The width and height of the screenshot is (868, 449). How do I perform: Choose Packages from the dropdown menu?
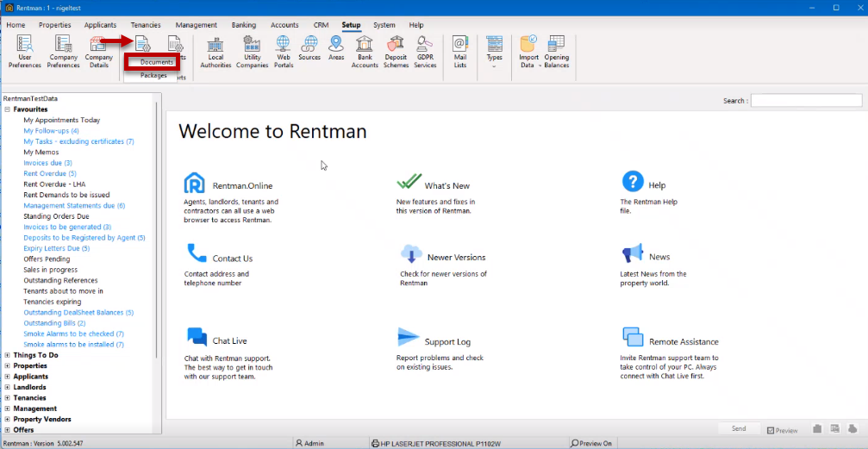153,75
